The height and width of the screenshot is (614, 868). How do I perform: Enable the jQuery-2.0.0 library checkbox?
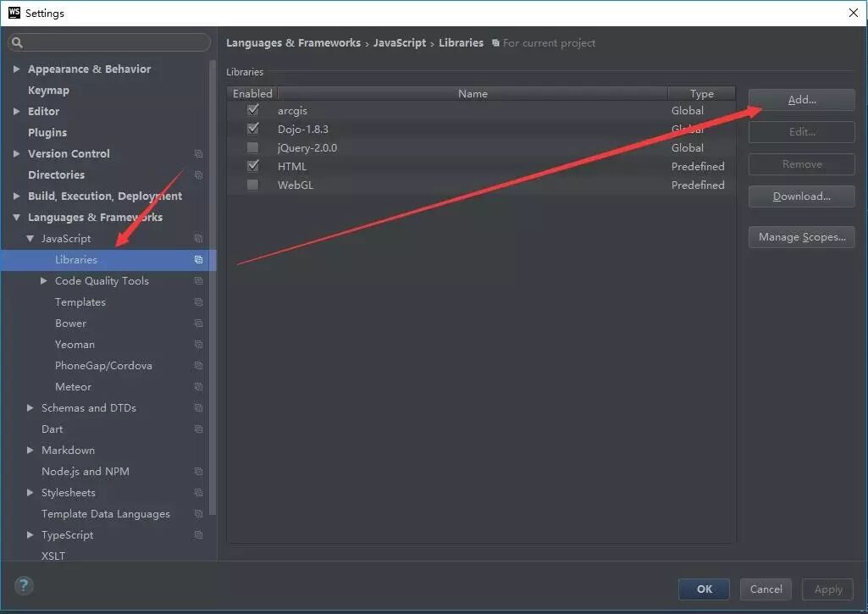tap(252, 147)
